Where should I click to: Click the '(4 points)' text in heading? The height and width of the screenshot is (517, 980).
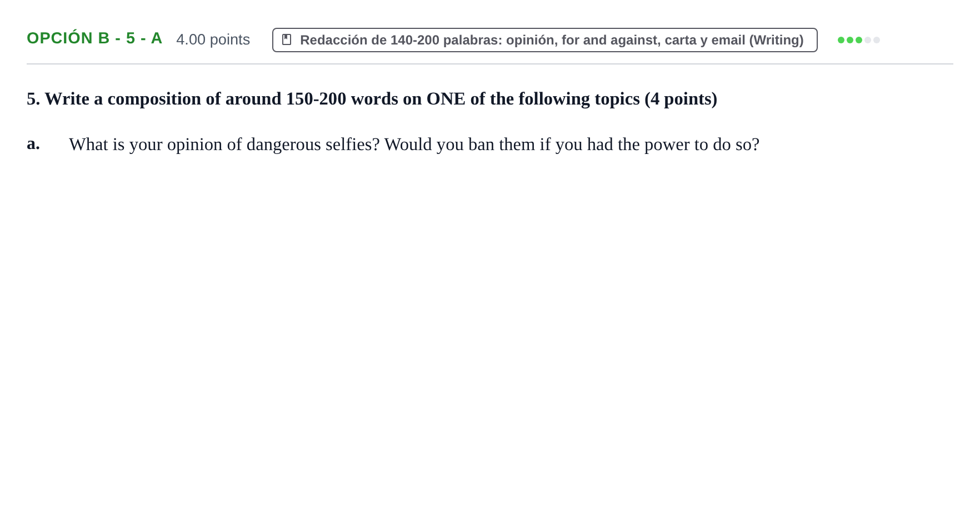click(681, 99)
